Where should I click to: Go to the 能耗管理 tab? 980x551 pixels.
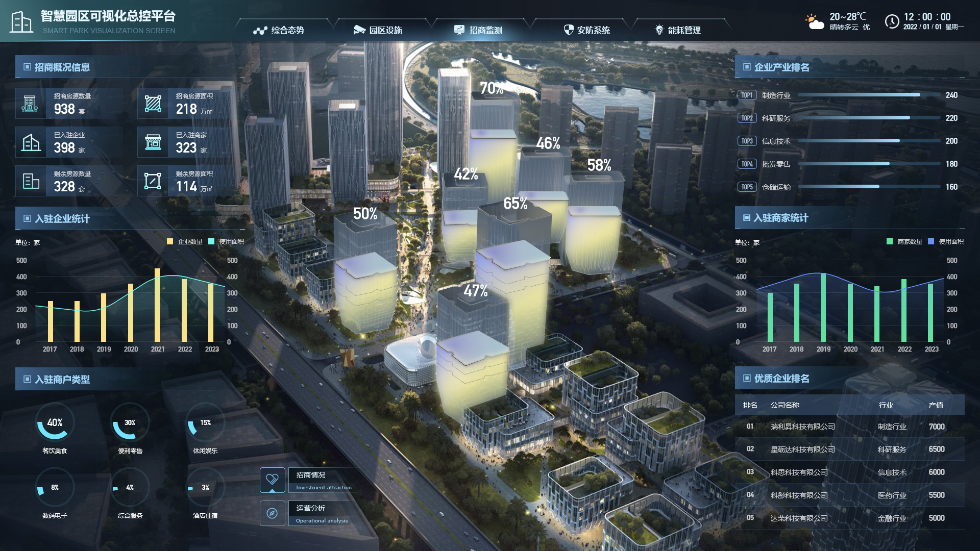tap(677, 30)
